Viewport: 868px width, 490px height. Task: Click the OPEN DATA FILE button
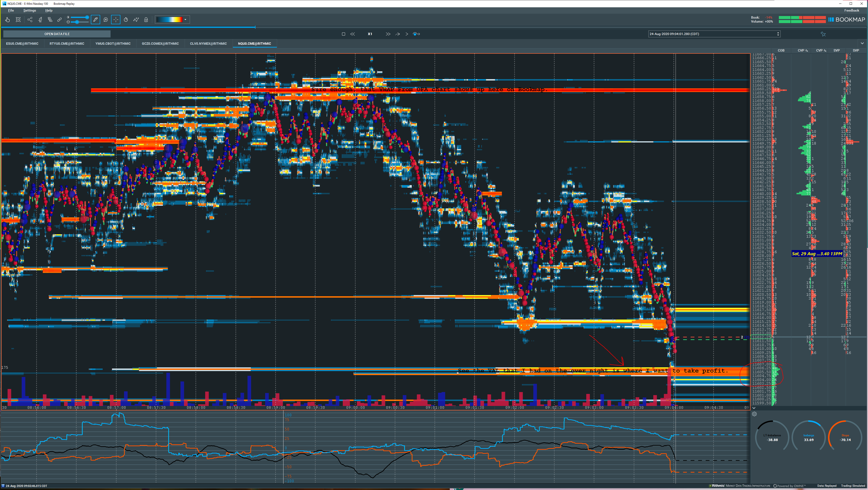(57, 34)
